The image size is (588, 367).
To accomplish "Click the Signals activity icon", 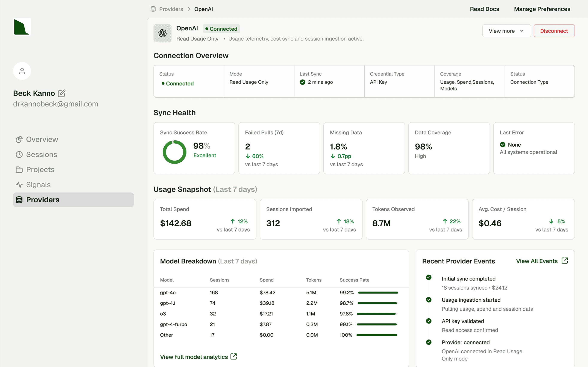I will click(x=19, y=185).
